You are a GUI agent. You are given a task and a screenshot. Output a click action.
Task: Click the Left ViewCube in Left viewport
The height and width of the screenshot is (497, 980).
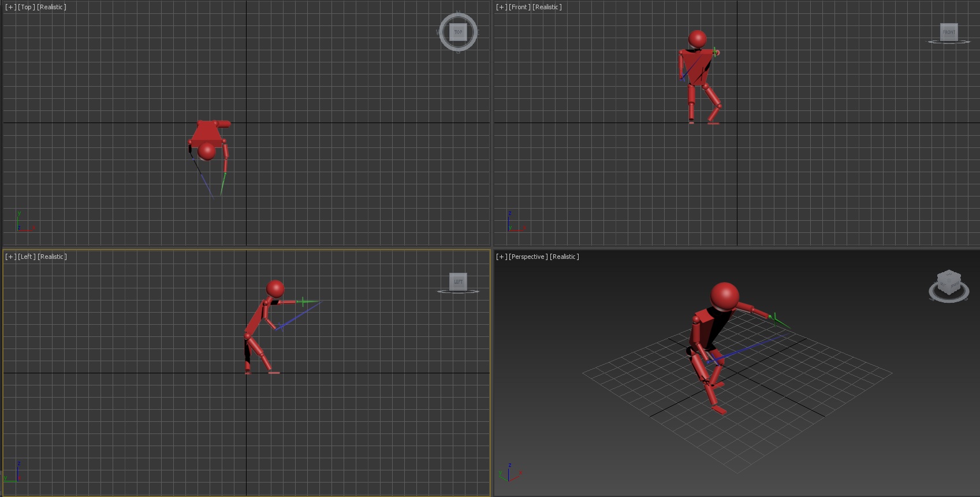click(x=458, y=281)
